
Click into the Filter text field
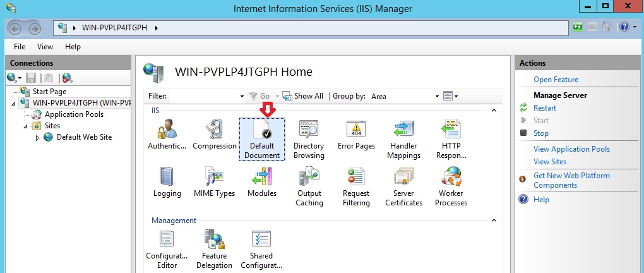204,96
